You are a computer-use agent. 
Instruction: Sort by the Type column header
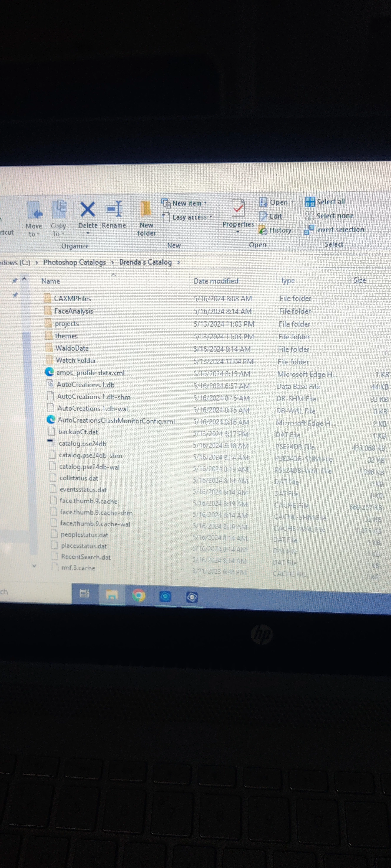287,280
